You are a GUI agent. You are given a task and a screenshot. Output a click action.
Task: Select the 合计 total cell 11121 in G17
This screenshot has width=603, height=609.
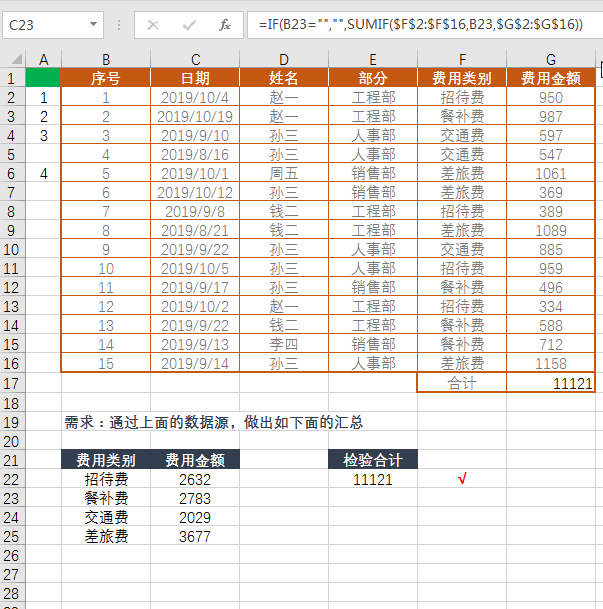(551, 383)
